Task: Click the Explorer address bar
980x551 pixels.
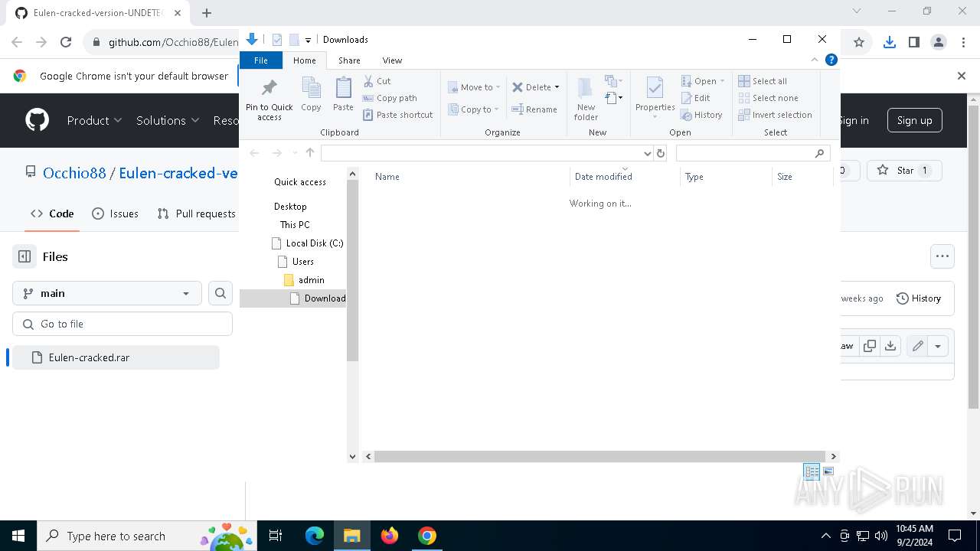Action: 482,153
